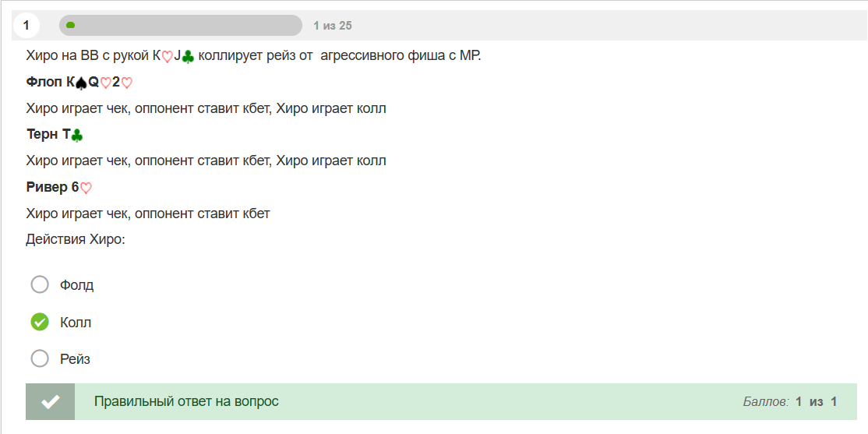The image size is (868, 434).
Task: Click the quiz progress bar
Action: 181,26
